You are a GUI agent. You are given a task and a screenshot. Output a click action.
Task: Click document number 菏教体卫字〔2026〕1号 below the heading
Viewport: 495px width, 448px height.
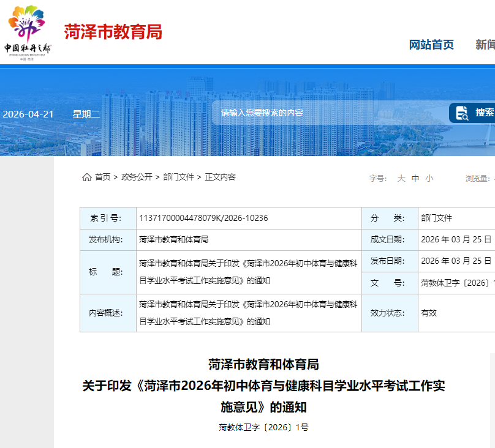click(263, 427)
